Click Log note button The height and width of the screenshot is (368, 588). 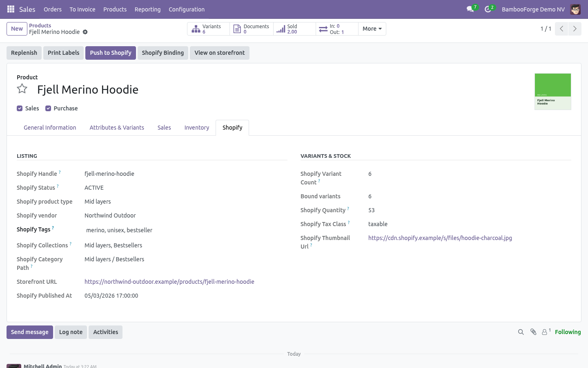(71, 332)
